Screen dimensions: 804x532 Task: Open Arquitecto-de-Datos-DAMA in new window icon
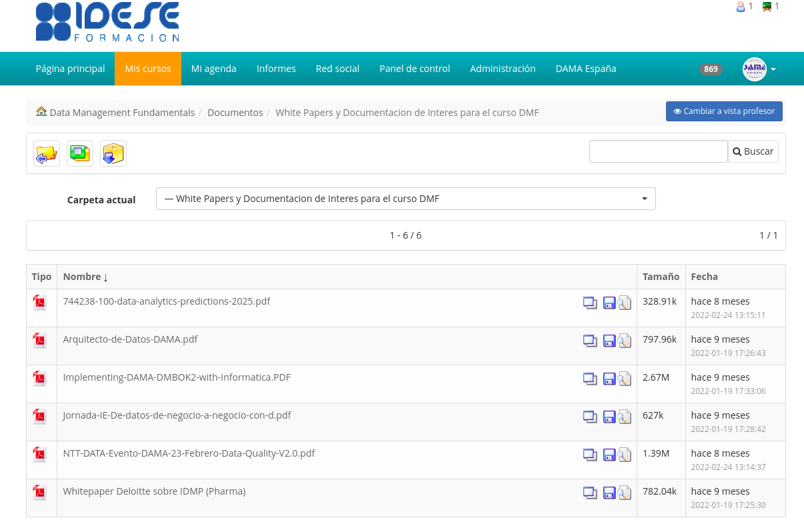[x=590, y=341]
